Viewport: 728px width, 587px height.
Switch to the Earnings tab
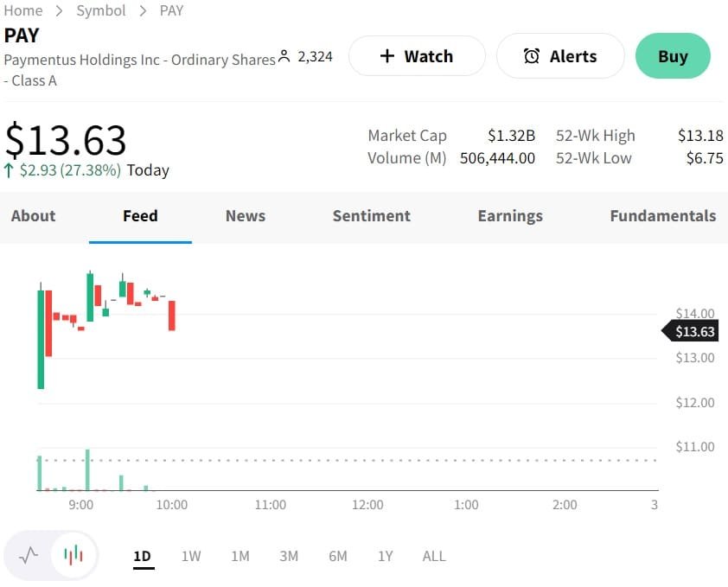(510, 216)
